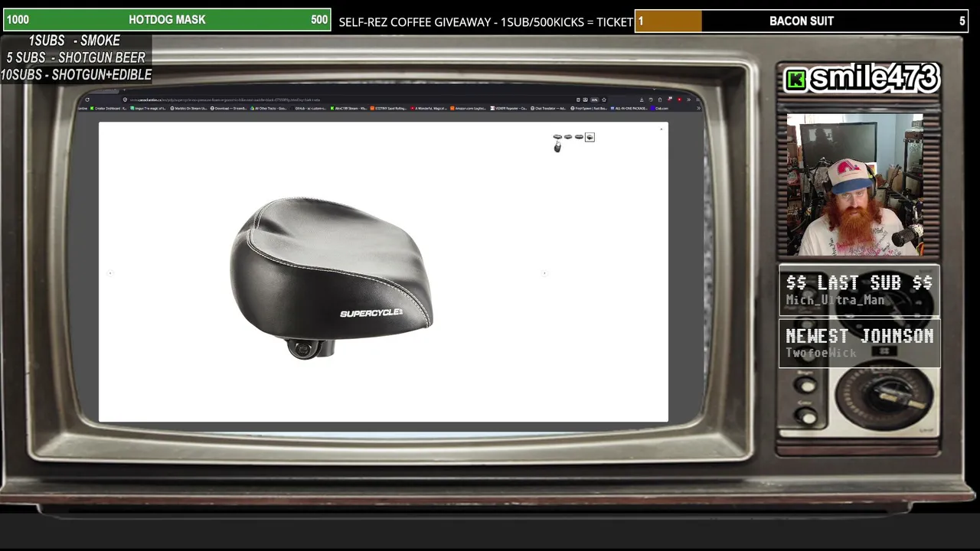Click the 10SUBS - SHOTGUN+EDIBLE line
The width and height of the screenshot is (980, 551).
76,74
